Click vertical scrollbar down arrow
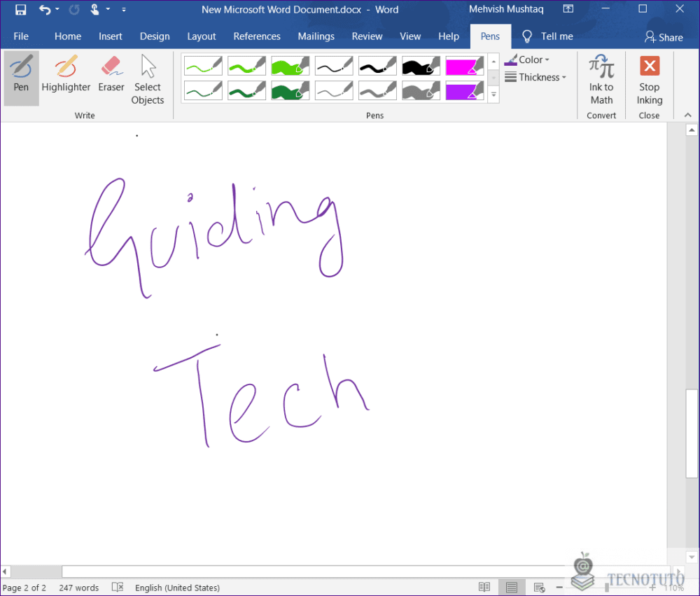 (x=692, y=557)
